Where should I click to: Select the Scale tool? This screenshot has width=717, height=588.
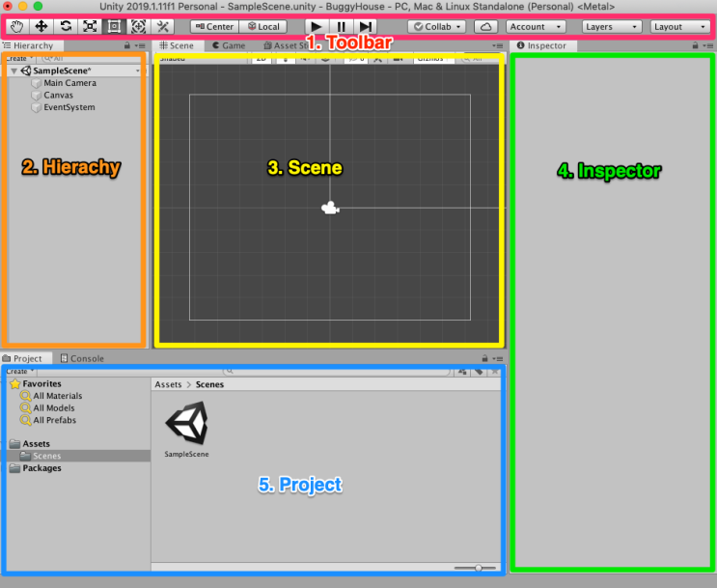(x=89, y=27)
